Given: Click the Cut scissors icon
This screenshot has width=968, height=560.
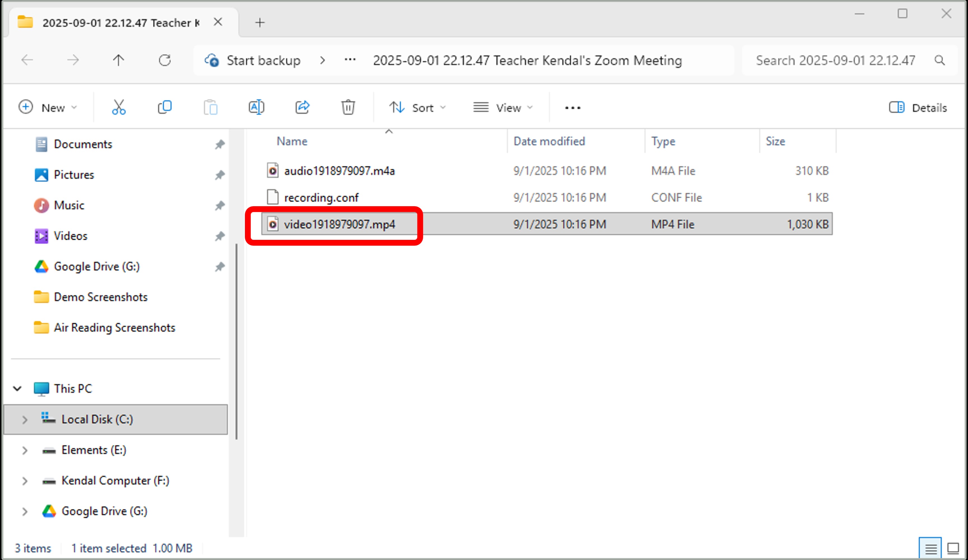Looking at the screenshot, I should (x=118, y=107).
